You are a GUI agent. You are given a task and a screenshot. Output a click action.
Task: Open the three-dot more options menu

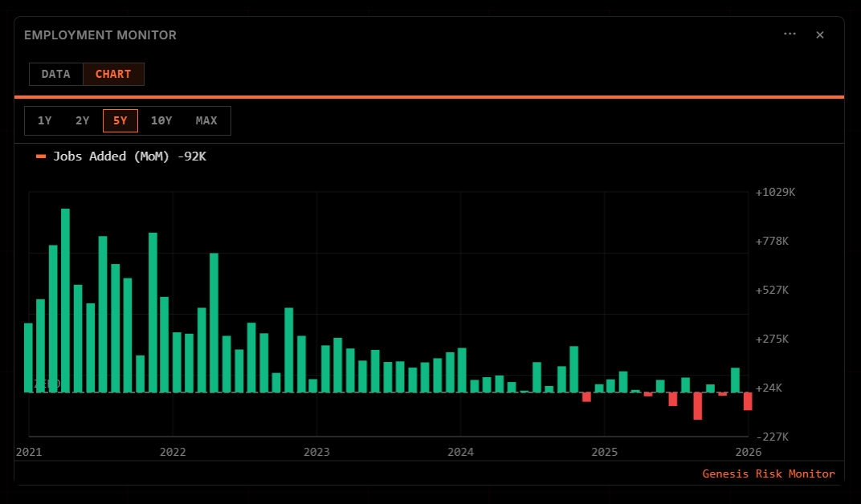790,35
